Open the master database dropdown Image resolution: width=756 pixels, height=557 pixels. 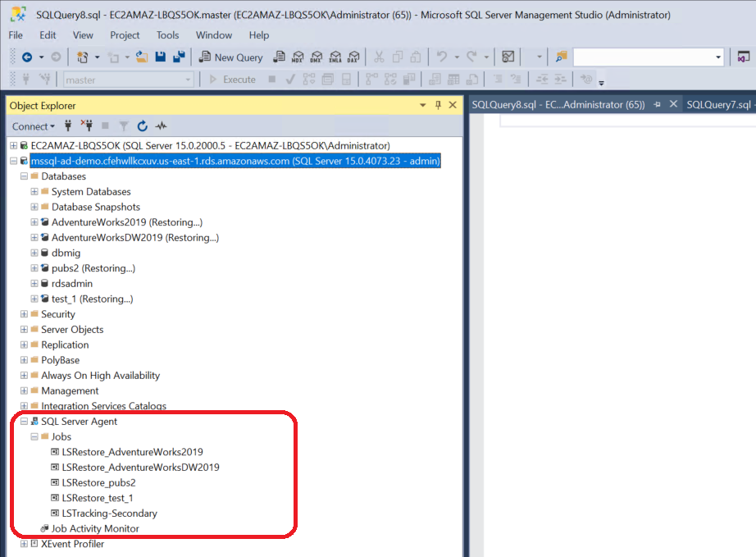click(188, 80)
